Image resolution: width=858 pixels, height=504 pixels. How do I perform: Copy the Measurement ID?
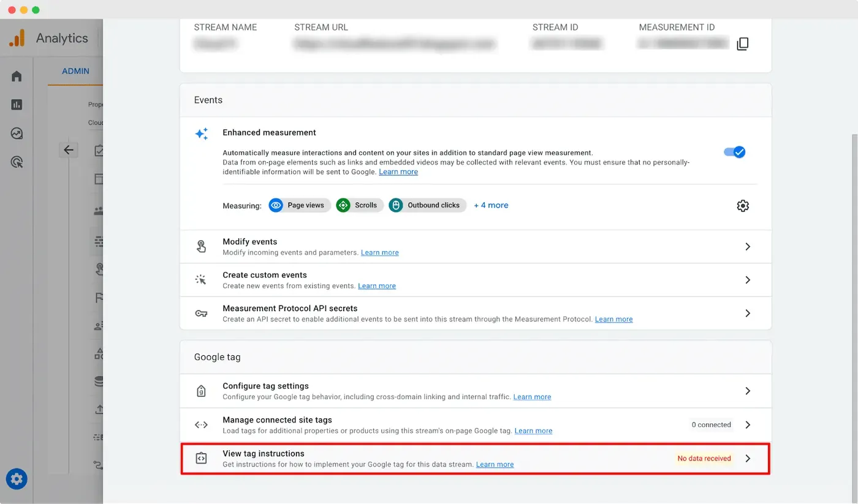tap(742, 43)
